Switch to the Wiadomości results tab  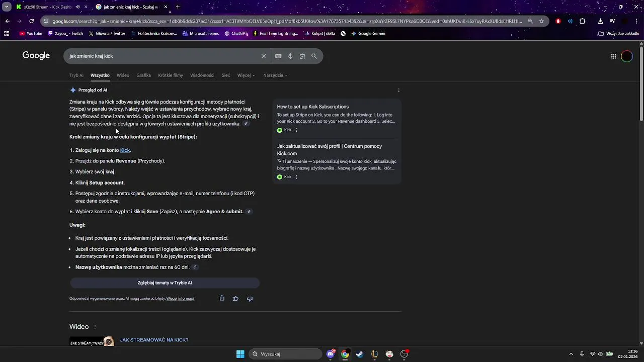[202, 75]
